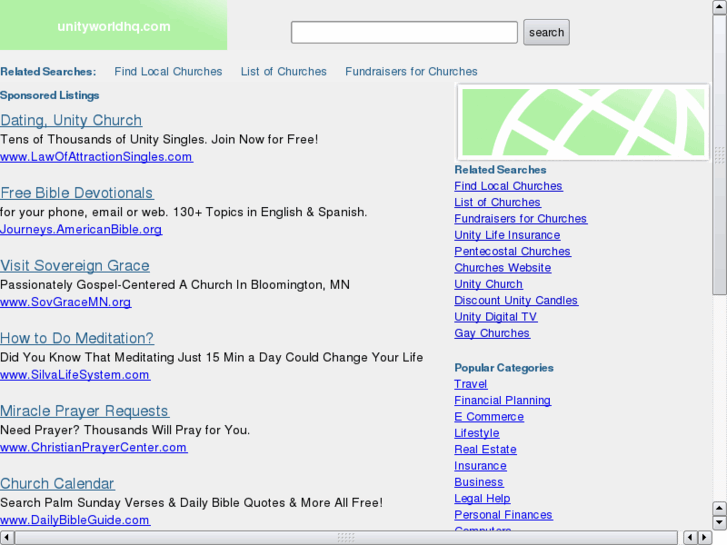Viewport: 727px width, 545px height.
Task: Select the Real Estate category
Action: 485,449
